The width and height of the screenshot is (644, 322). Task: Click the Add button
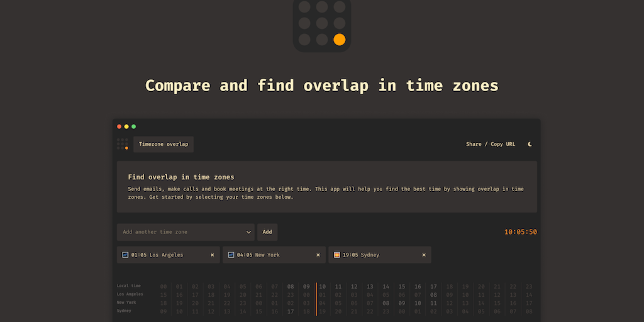(x=267, y=232)
